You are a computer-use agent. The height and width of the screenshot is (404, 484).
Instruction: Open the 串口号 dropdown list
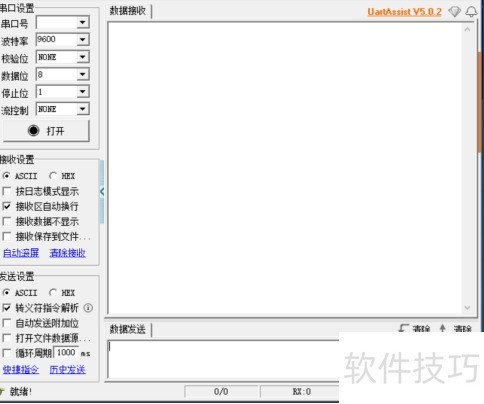[82, 22]
